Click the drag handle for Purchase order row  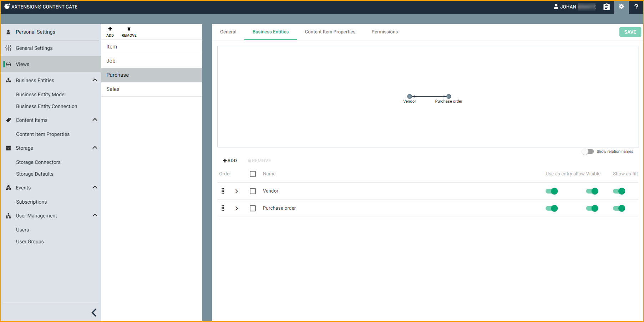[x=223, y=208]
